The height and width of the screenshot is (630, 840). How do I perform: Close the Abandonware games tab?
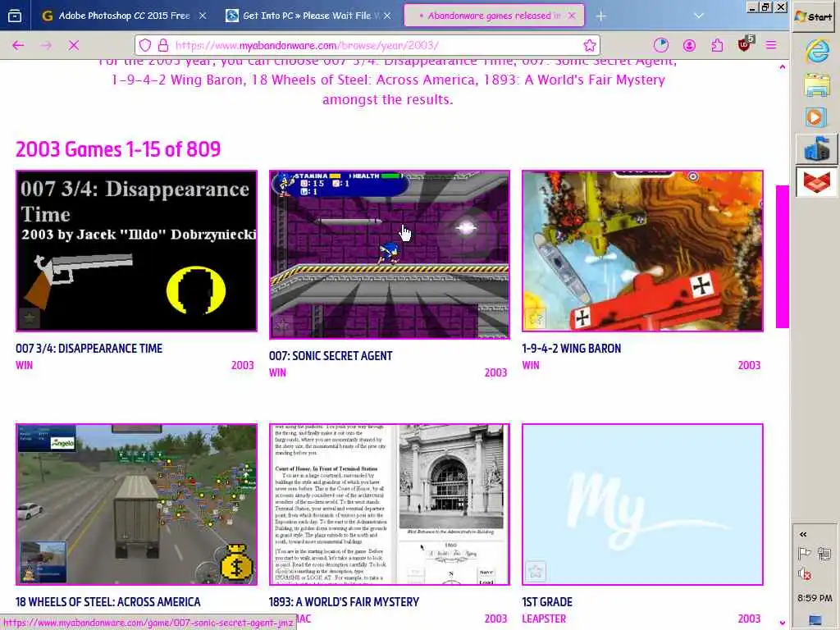click(x=572, y=16)
